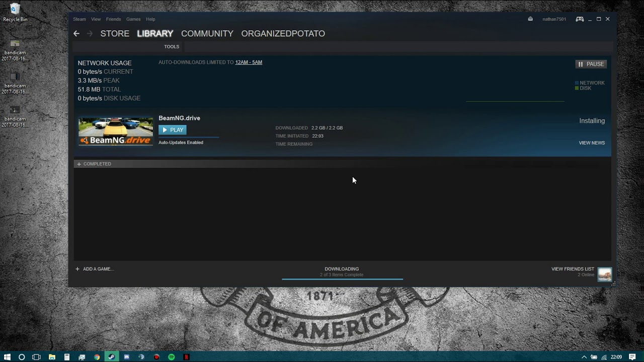
Task: Click ADD A GAME...
Action: coord(99,269)
